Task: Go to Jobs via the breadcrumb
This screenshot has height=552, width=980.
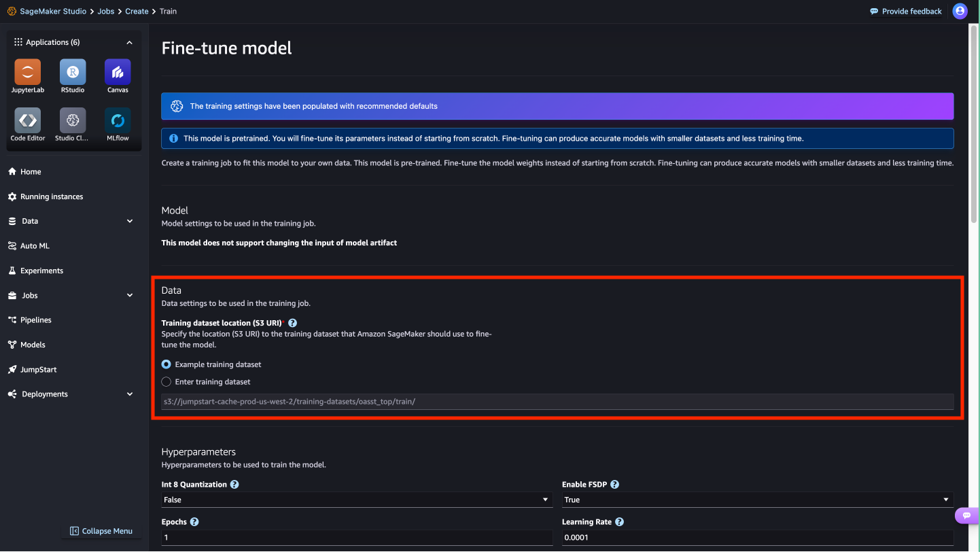Action: tap(106, 11)
